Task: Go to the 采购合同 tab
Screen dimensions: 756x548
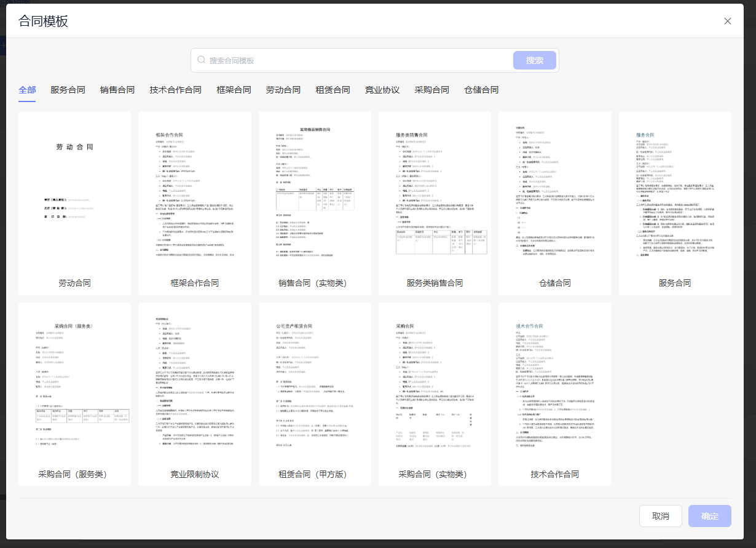Action: 431,90
